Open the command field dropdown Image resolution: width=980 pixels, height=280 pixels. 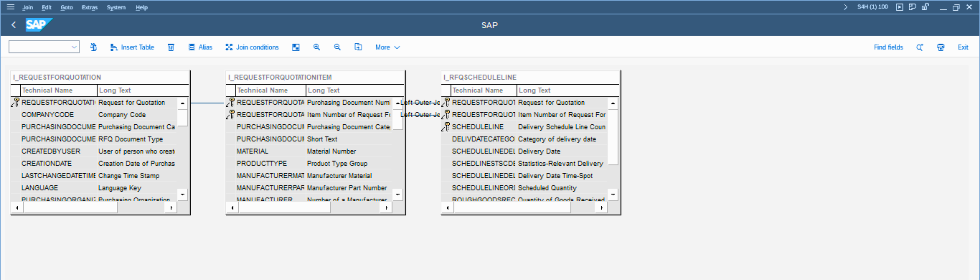pos(74,47)
